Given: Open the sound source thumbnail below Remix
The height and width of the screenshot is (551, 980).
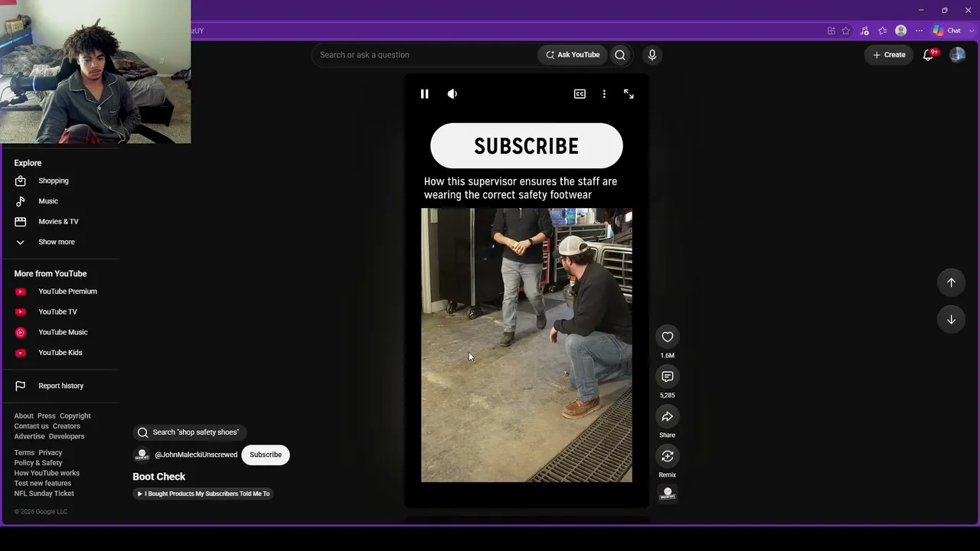Looking at the screenshot, I should [x=668, y=494].
